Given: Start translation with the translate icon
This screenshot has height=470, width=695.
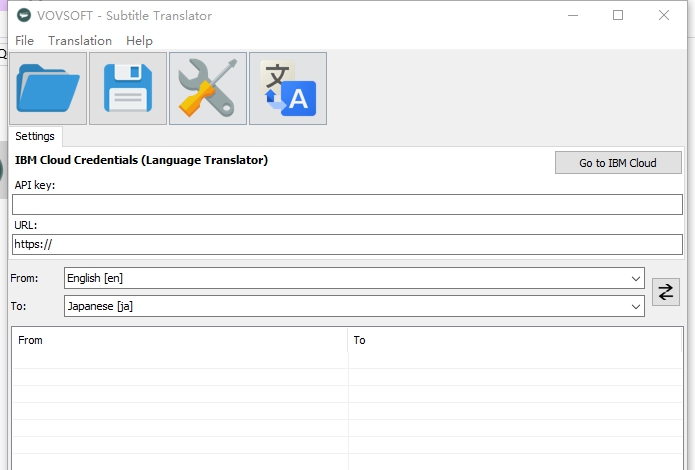Looking at the screenshot, I should coord(288,88).
